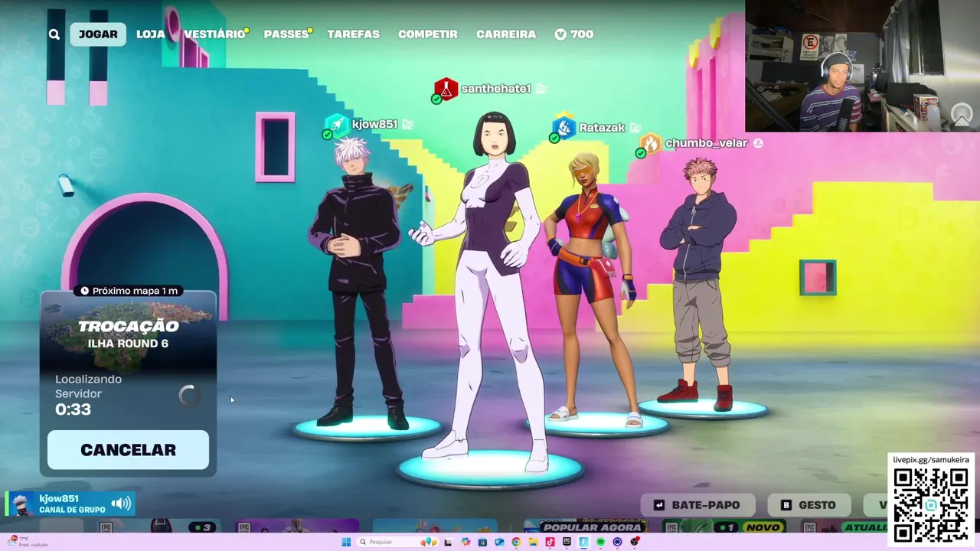This screenshot has height=551, width=980.
Task: Click the Fortnite taskbar icon
Action: (x=583, y=542)
